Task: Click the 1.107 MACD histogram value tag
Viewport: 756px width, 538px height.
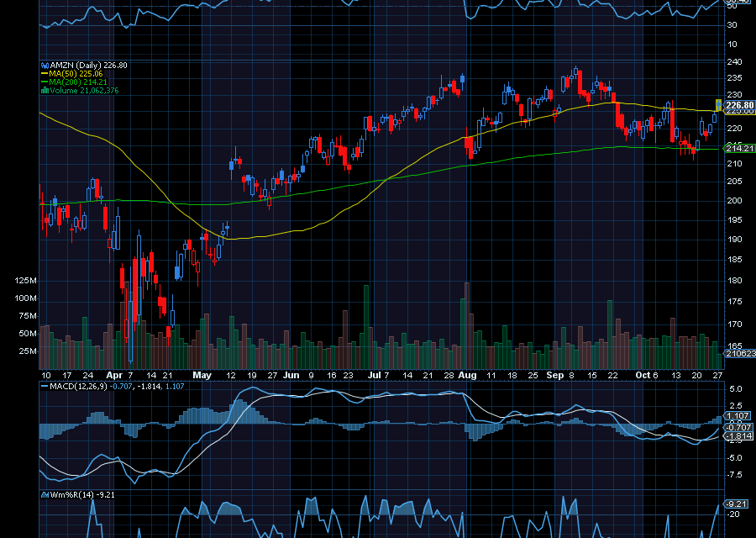Action: point(736,415)
